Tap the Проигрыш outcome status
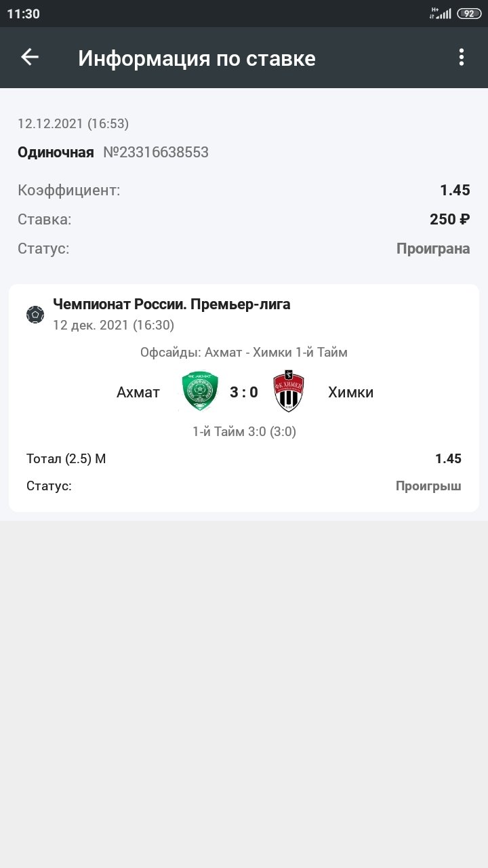488x868 pixels. 428,486
